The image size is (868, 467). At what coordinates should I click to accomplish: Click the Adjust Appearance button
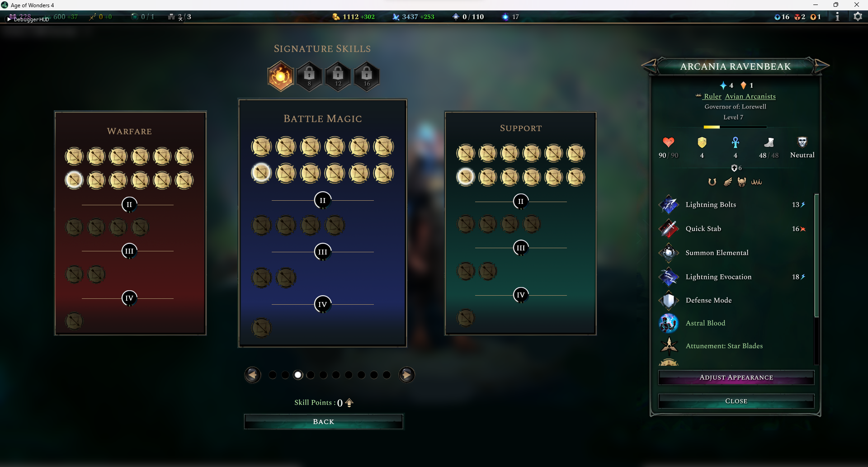(736, 377)
